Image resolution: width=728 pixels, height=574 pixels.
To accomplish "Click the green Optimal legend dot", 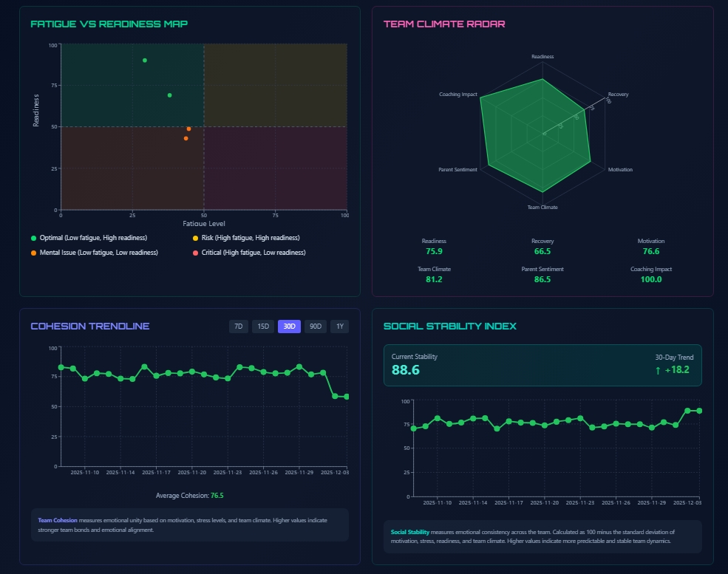I will pyautogui.click(x=33, y=238).
